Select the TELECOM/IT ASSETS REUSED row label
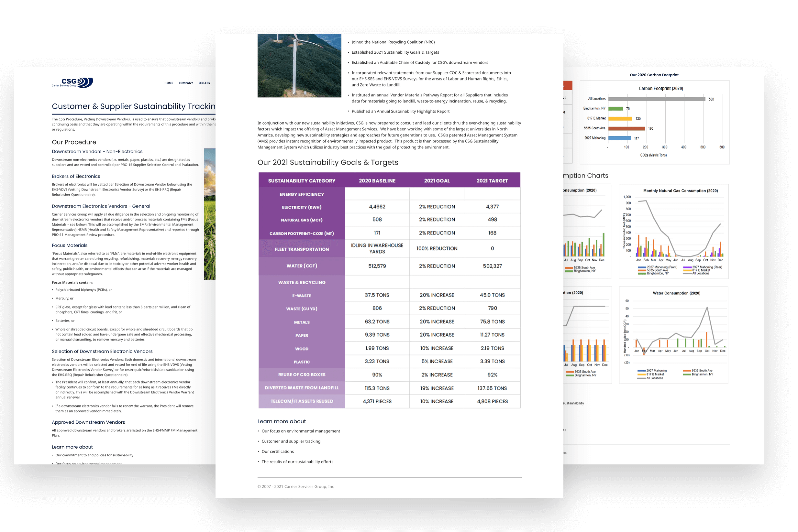 point(301,401)
